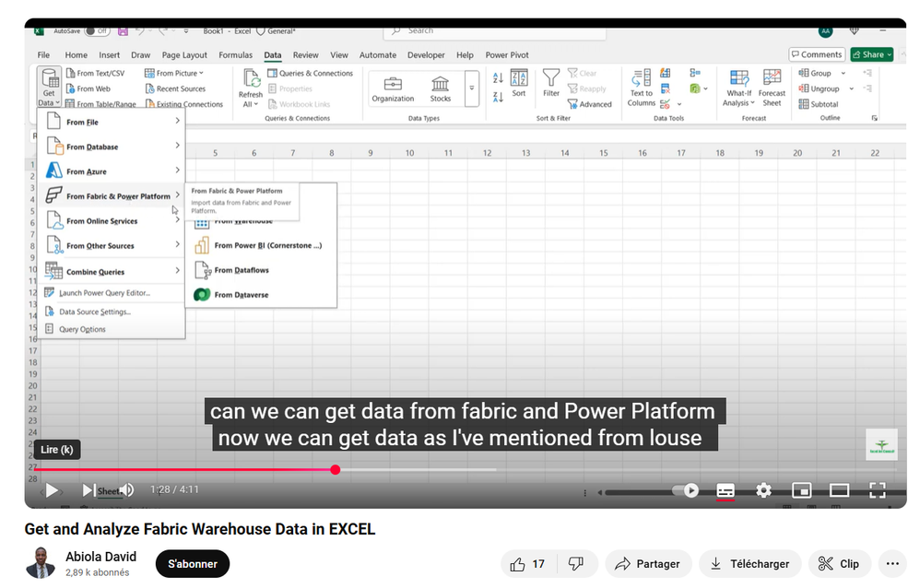
Task: Click the Get Data dropdown button
Action: click(49, 88)
